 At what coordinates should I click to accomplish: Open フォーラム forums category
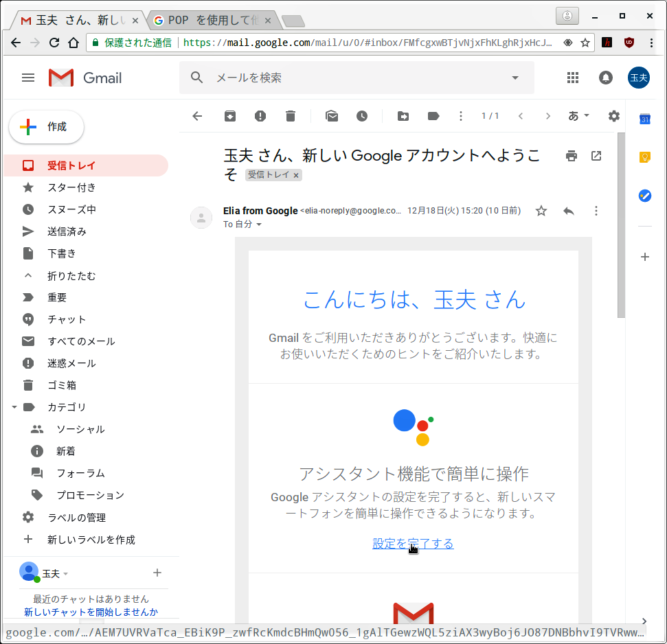coord(80,473)
